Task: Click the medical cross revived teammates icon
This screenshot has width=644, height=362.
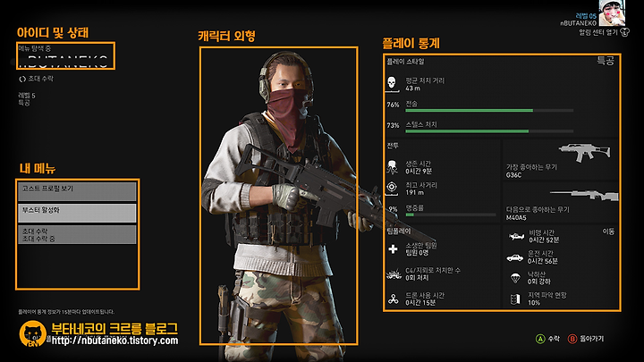Action: click(x=393, y=248)
